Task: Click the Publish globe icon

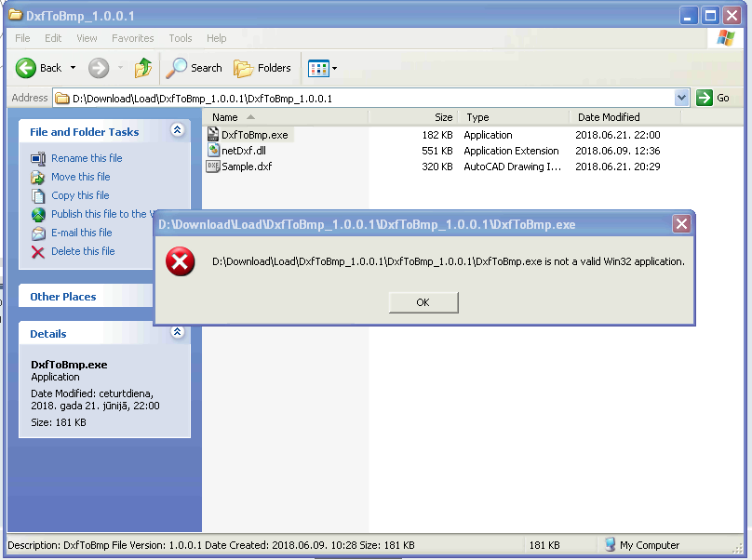Action: coord(38,214)
